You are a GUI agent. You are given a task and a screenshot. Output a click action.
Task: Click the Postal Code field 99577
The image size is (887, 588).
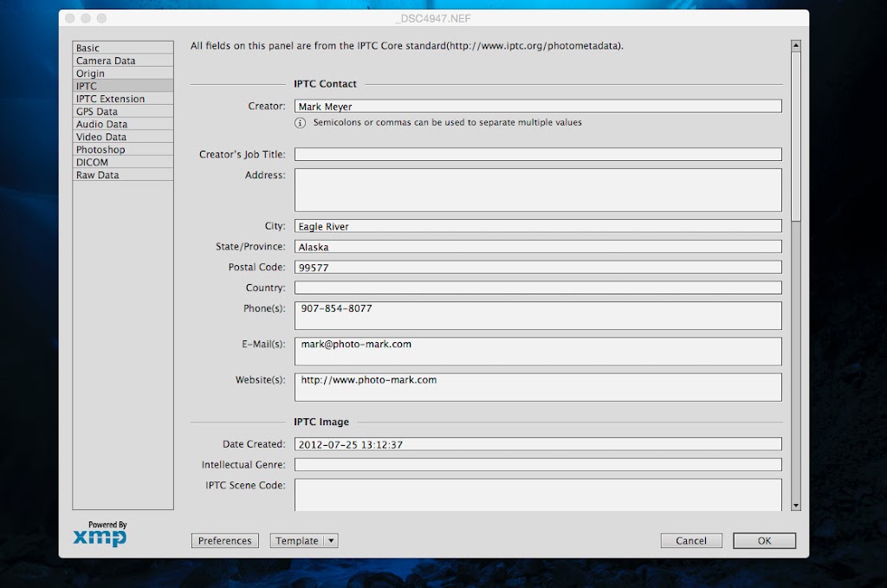(x=538, y=267)
